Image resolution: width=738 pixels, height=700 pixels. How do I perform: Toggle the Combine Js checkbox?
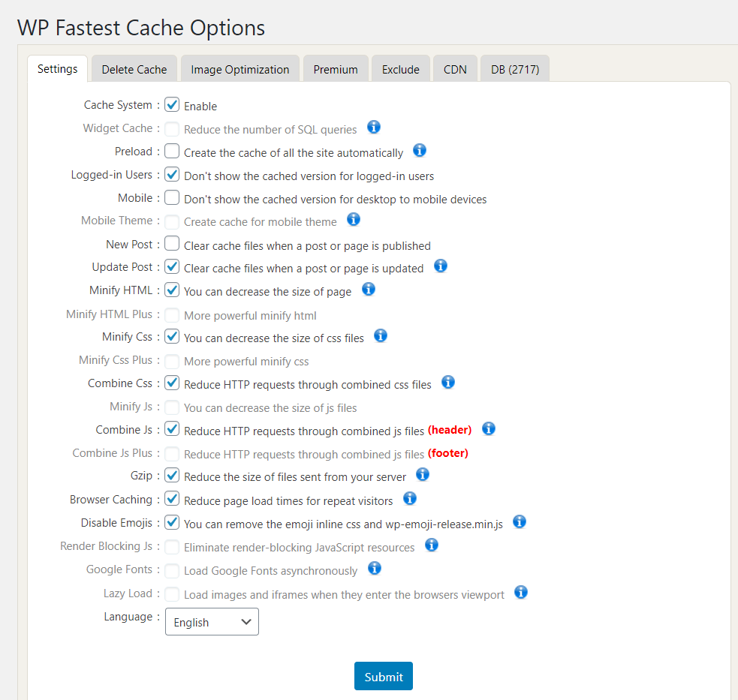172,429
